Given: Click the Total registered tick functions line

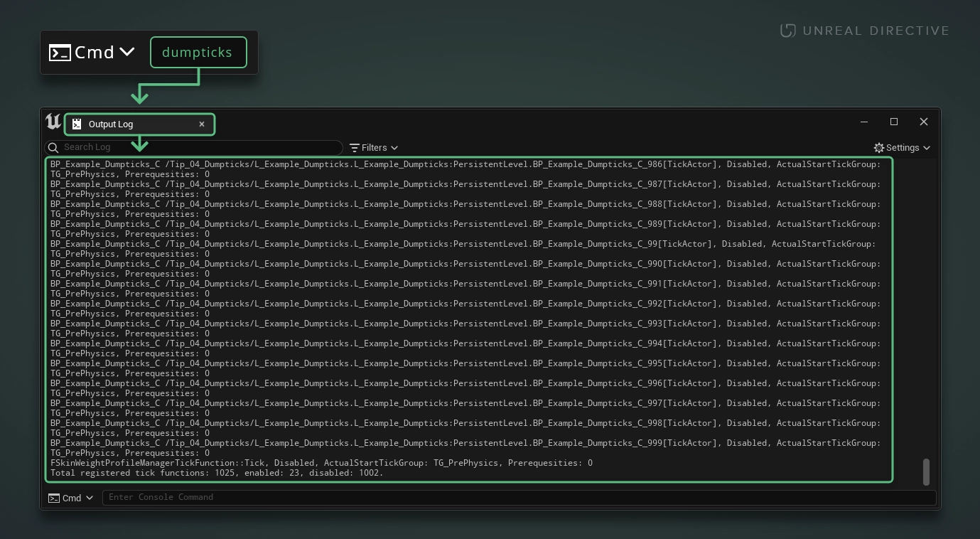Looking at the screenshot, I should point(217,473).
